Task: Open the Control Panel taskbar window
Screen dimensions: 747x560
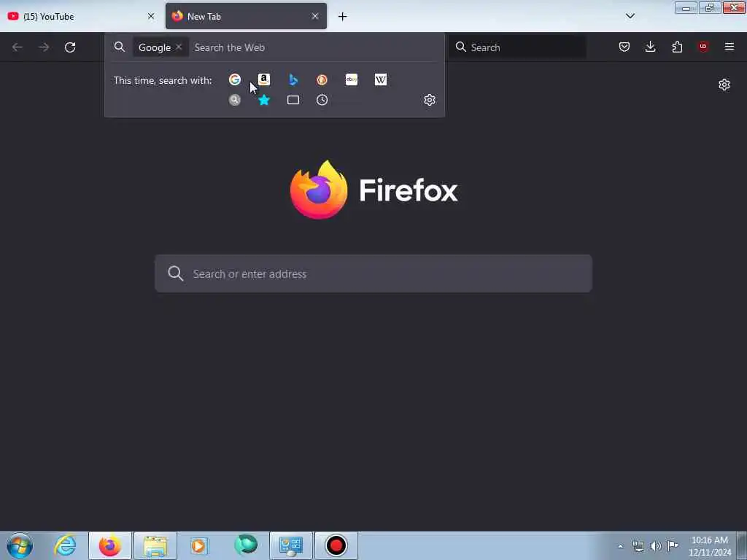Action: 291,545
